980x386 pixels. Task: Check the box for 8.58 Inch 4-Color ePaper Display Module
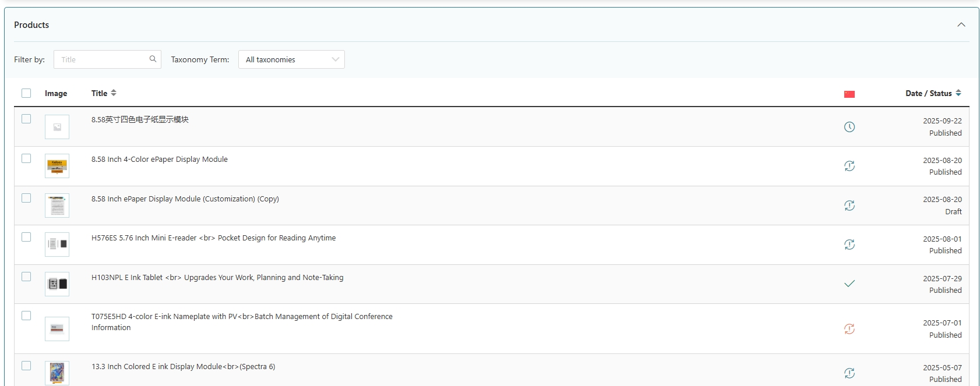[x=26, y=158]
